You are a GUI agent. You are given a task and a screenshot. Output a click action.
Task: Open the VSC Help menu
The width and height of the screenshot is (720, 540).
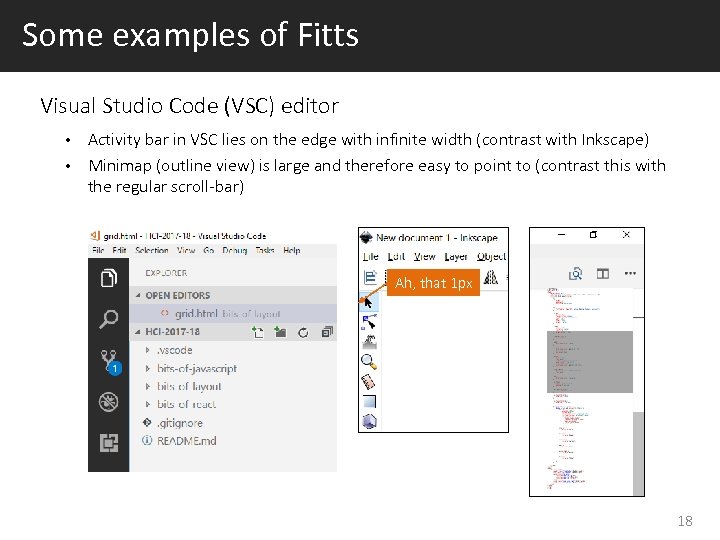pyautogui.click(x=292, y=250)
